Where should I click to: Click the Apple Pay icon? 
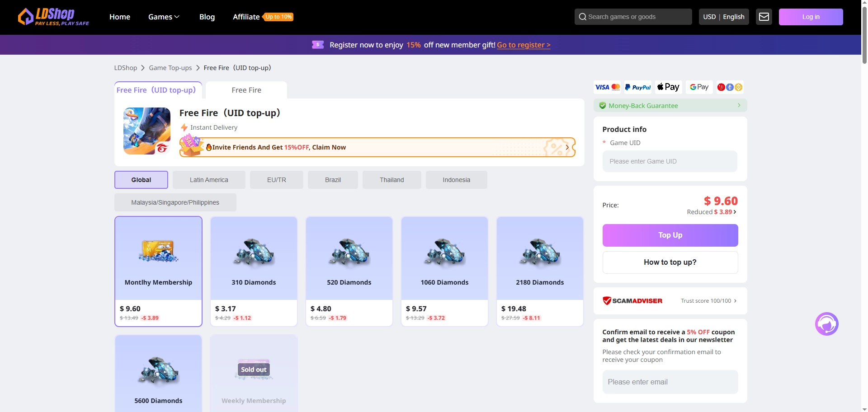click(669, 87)
